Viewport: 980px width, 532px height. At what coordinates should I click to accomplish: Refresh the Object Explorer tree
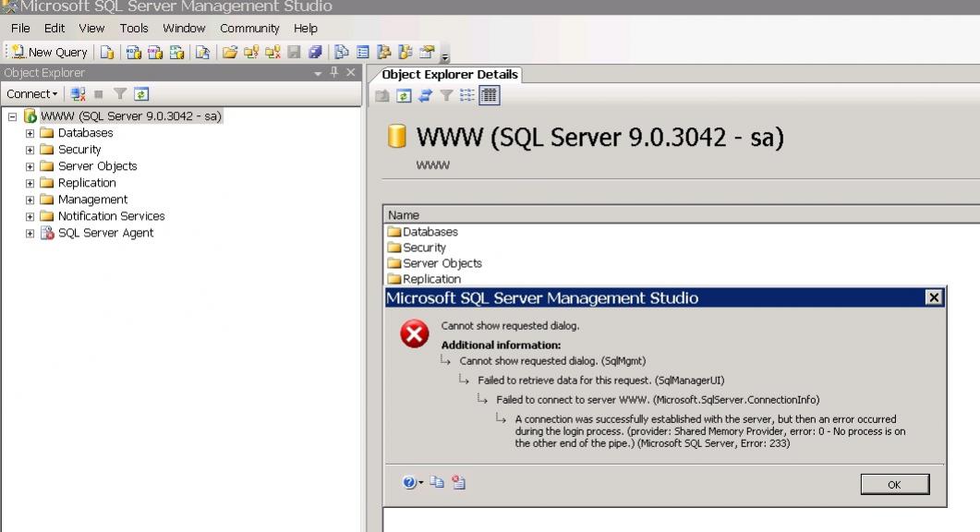141,94
